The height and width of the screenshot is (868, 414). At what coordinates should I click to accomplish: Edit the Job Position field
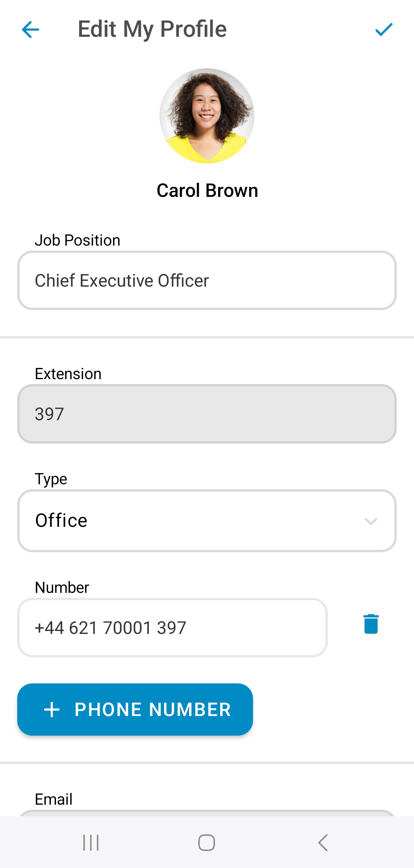207,281
